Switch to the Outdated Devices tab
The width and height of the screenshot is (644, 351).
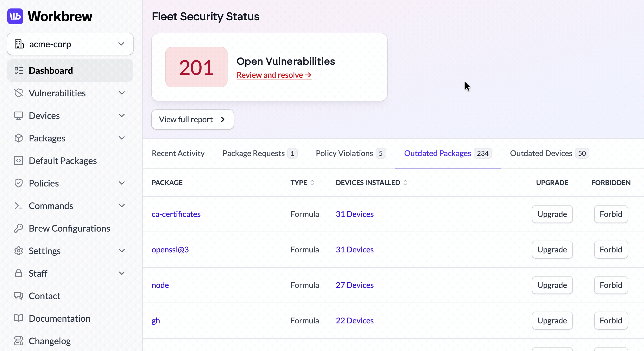(549, 153)
